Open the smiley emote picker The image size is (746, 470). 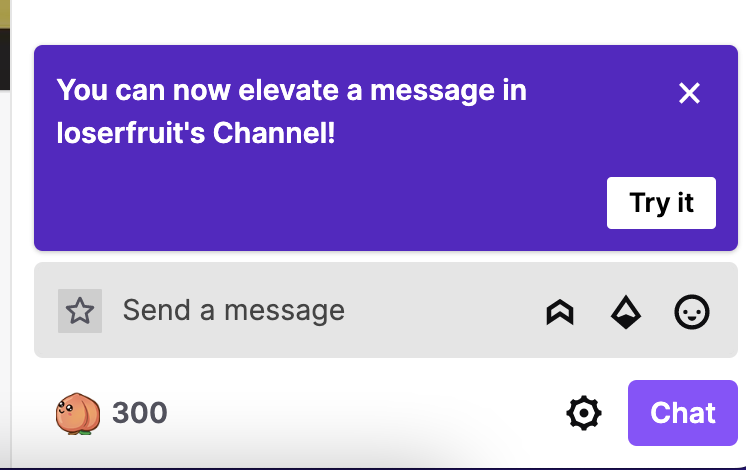click(x=692, y=313)
